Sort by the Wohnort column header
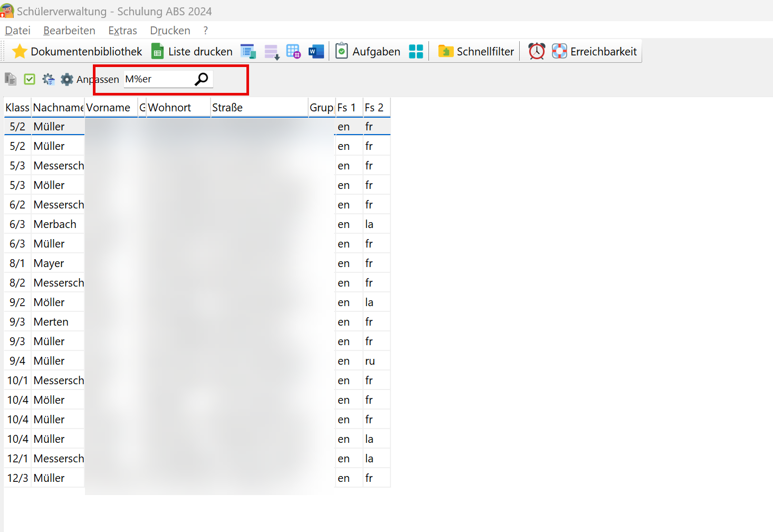The height and width of the screenshot is (532, 773). click(178, 108)
